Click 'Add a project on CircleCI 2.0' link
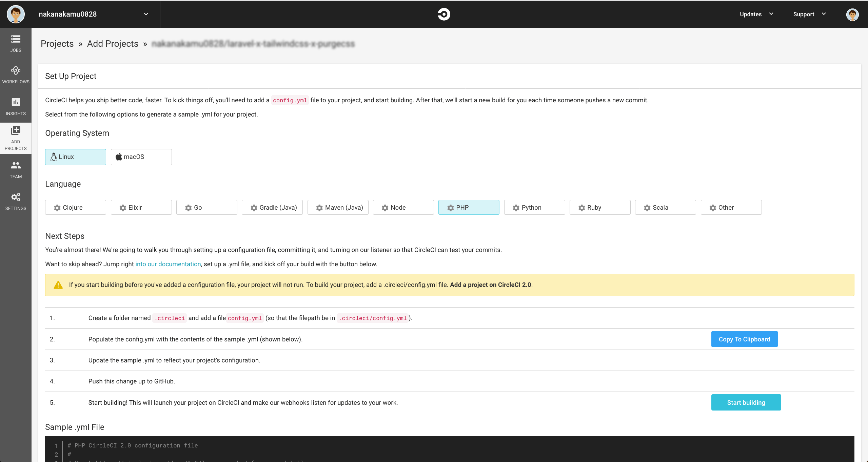Screen dimensions: 868x462 tap(491, 285)
